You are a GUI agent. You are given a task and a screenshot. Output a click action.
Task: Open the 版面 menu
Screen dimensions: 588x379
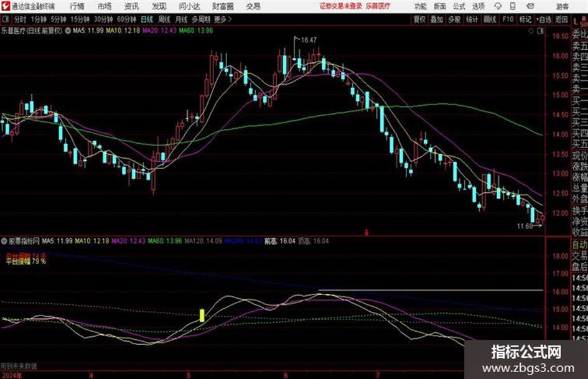point(439,6)
